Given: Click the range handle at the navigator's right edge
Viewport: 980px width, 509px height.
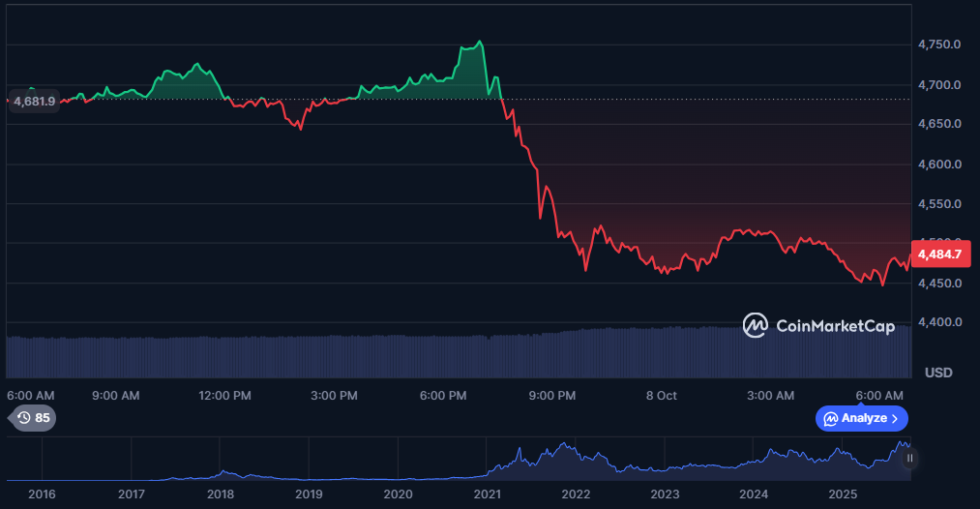Looking at the screenshot, I should click(909, 459).
